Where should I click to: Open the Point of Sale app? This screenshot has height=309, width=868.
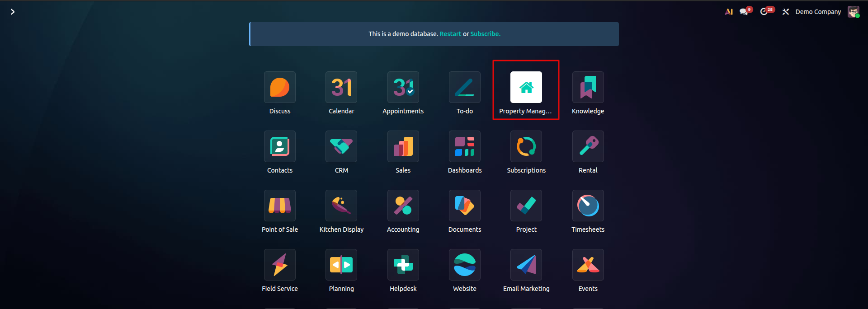pos(280,206)
